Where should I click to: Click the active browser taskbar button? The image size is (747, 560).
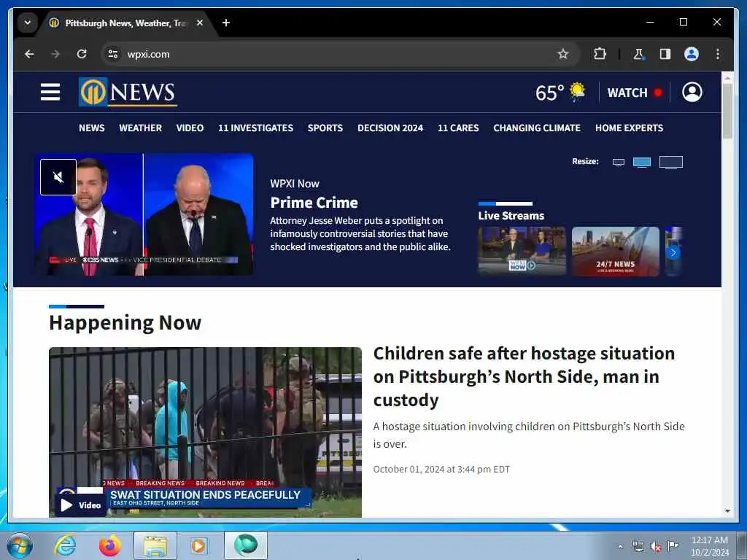click(x=246, y=545)
